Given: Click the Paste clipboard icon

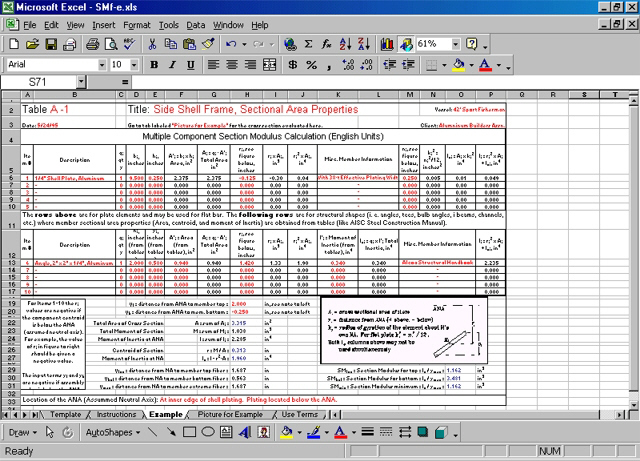Looking at the screenshot, I should 189,44.
